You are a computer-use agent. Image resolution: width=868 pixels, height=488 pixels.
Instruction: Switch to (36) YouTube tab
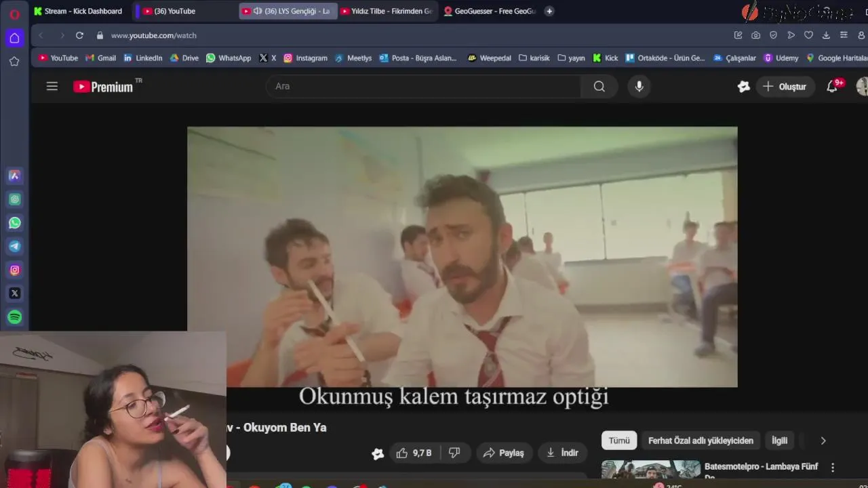pyautogui.click(x=184, y=11)
